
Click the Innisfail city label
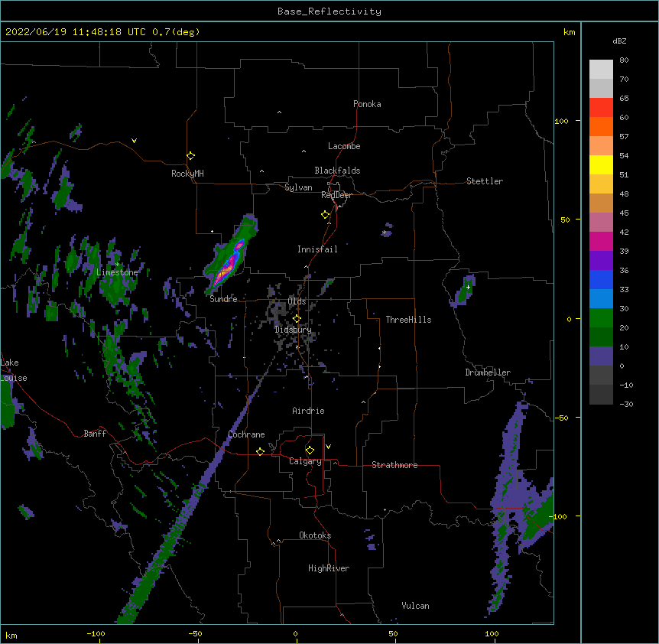click(x=317, y=249)
